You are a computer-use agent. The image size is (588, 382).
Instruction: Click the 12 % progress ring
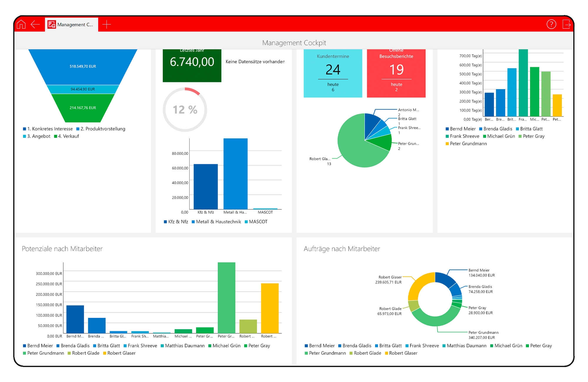[185, 110]
